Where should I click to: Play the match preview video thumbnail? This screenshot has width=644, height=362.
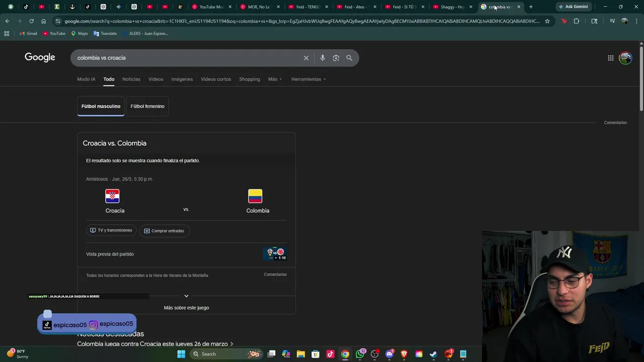(275, 253)
